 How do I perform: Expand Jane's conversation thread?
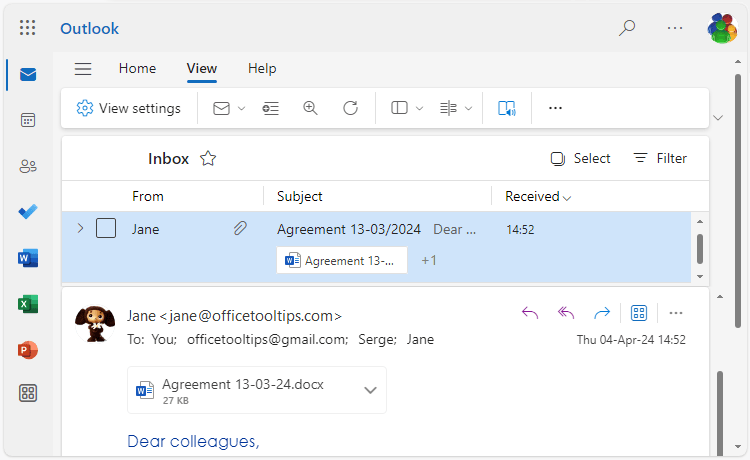pyautogui.click(x=80, y=229)
